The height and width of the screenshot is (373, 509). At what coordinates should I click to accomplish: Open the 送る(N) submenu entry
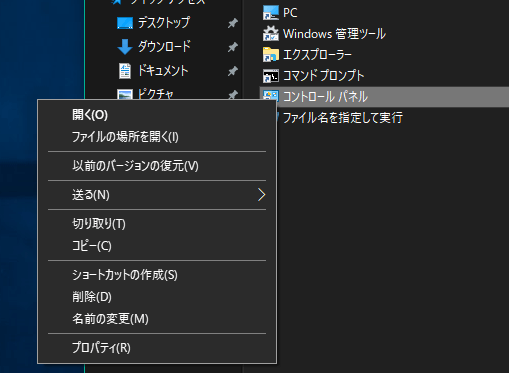(x=157, y=195)
